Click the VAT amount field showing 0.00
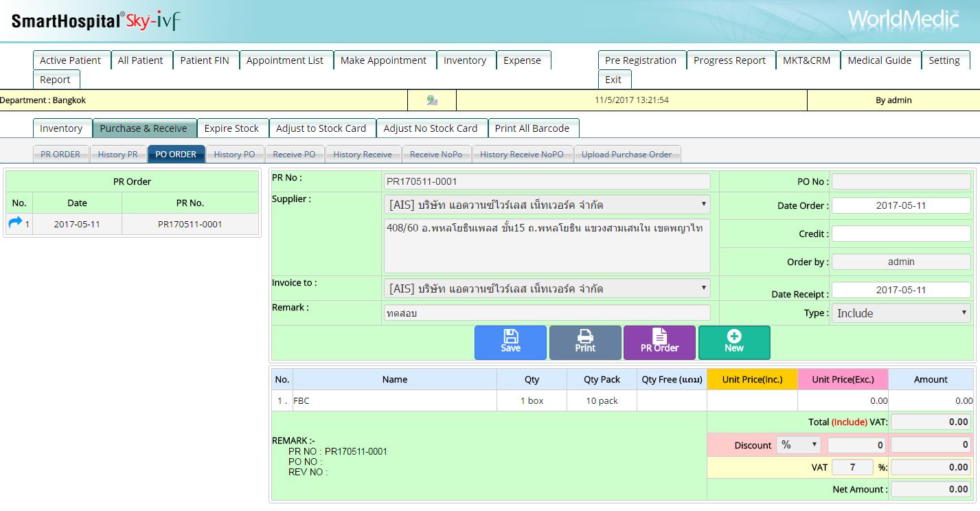Image resolution: width=980 pixels, height=511 pixels. (931, 467)
